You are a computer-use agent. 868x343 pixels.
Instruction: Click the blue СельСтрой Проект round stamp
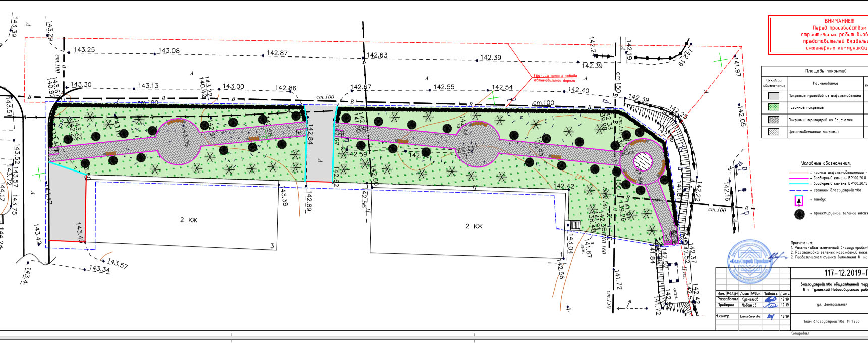coord(750,261)
